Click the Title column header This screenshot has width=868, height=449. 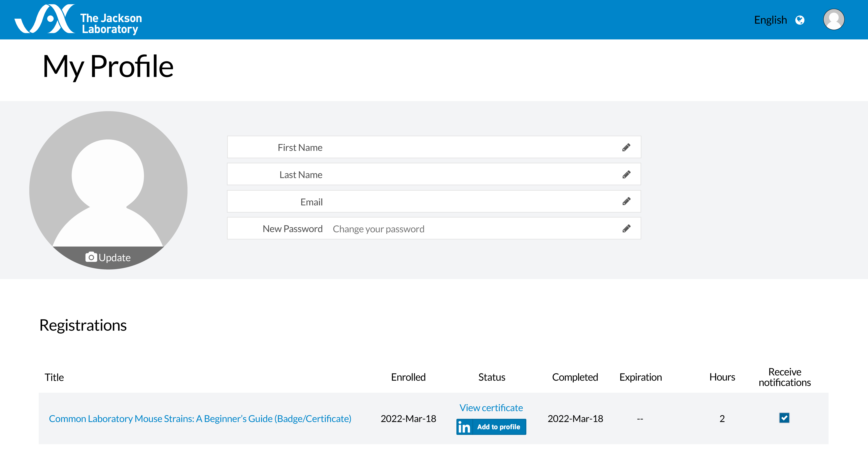coord(54,377)
